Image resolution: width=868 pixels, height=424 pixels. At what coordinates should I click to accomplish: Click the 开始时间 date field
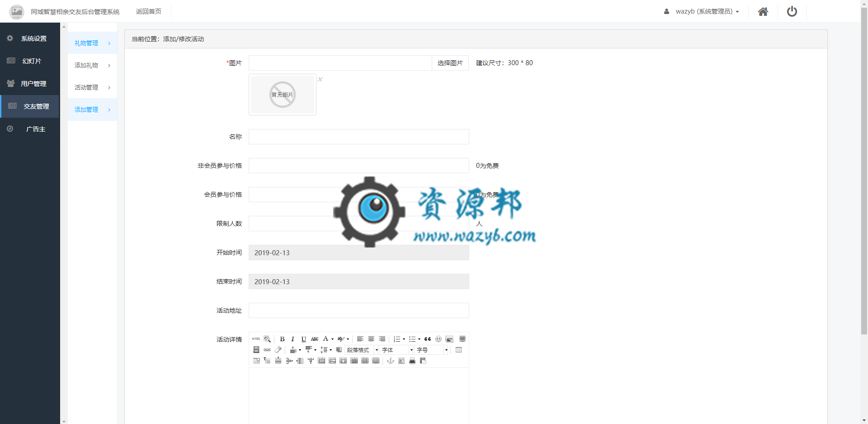(x=359, y=252)
